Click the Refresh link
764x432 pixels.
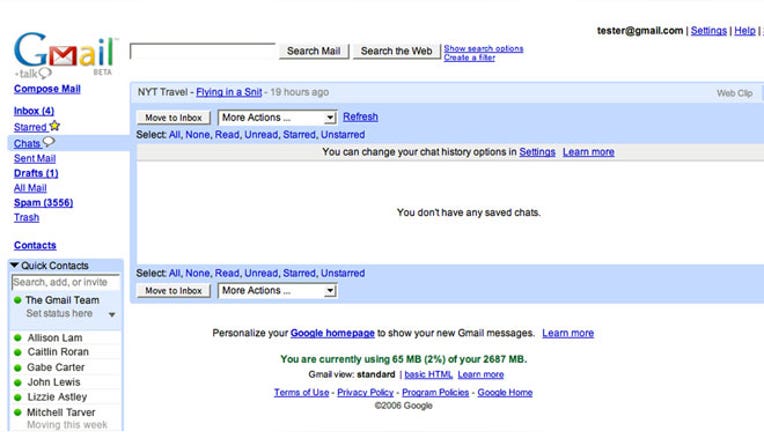(361, 117)
